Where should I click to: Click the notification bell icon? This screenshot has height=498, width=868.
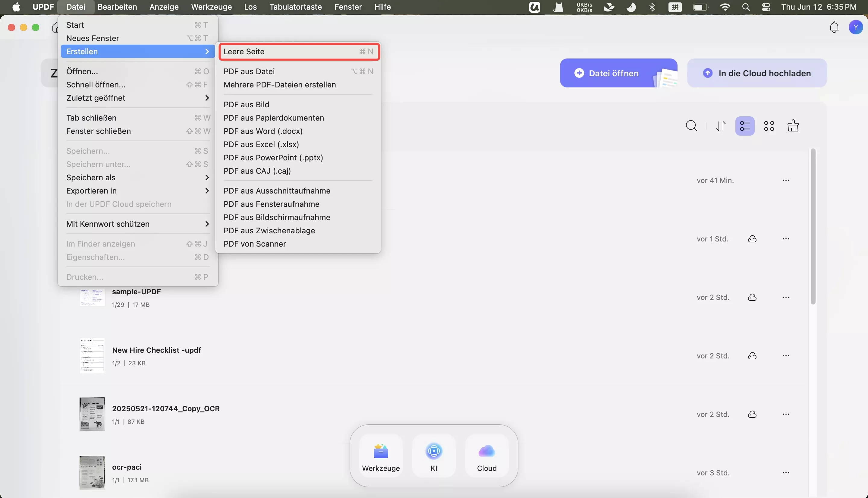(834, 27)
